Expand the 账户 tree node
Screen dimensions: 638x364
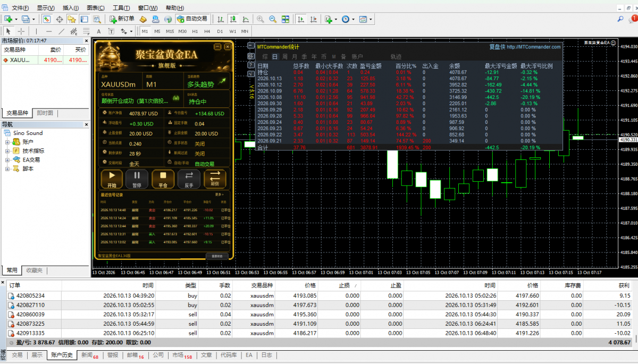tap(8, 142)
